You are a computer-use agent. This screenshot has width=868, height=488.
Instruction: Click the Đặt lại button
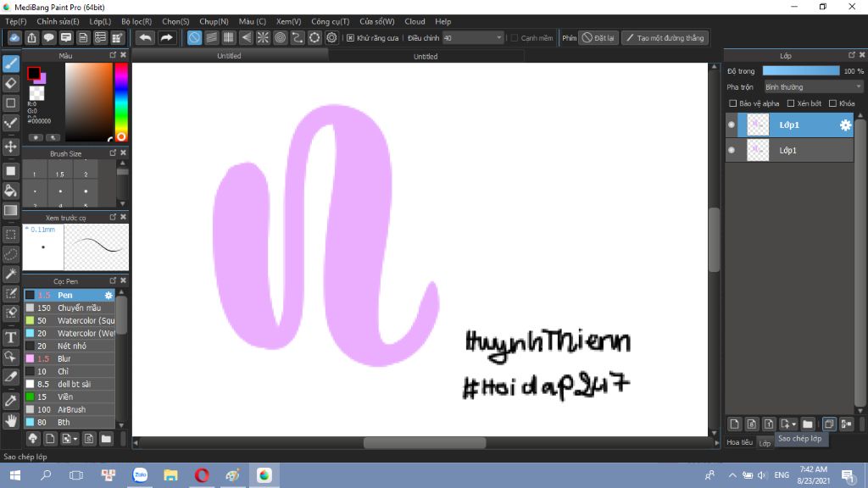[598, 38]
